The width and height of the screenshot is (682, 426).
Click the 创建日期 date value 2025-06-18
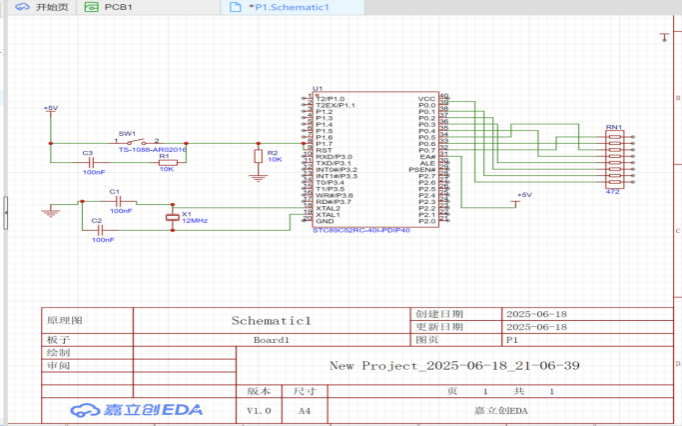pyautogui.click(x=537, y=314)
